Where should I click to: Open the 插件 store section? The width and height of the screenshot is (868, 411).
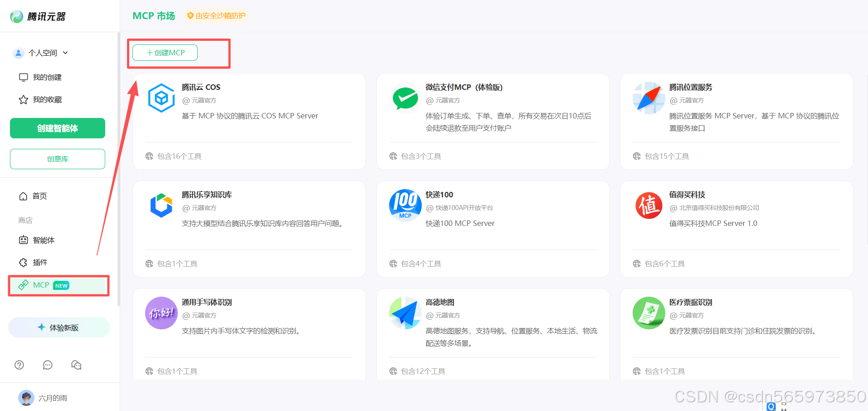[x=40, y=262]
